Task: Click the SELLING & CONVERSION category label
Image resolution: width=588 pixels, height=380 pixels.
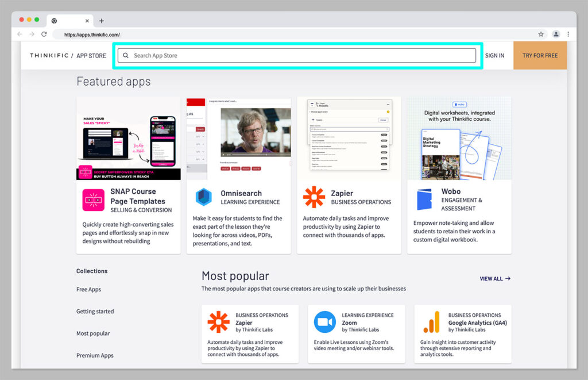Action: (141, 210)
